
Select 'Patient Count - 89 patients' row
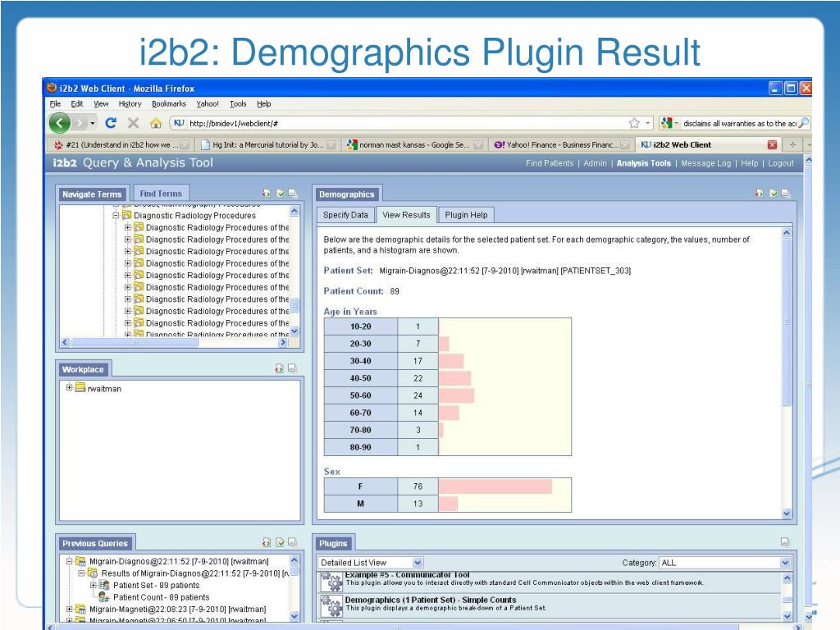(x=161, y=597)
